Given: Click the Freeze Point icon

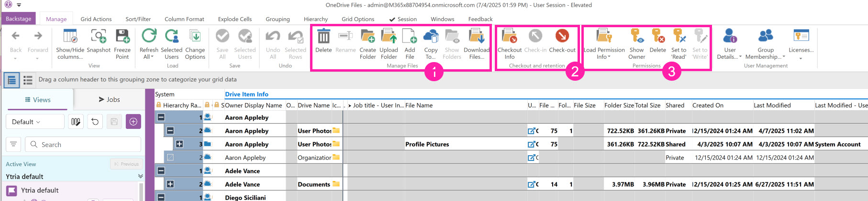Looking at the screenshot, I should pos(122,37).
